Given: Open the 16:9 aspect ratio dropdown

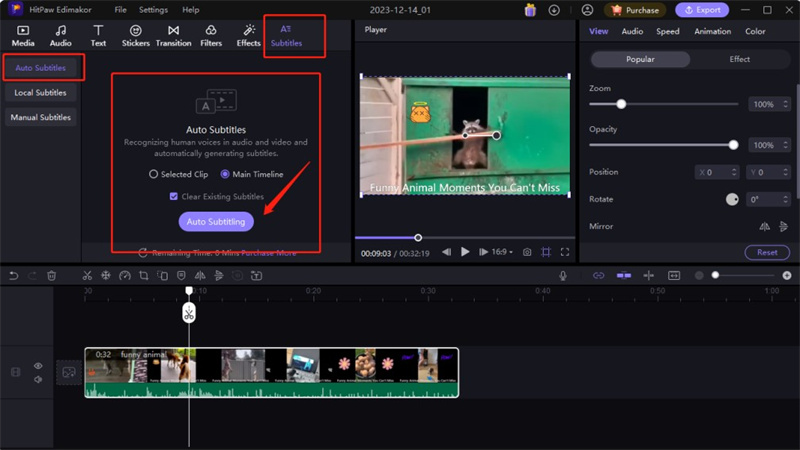Looking at the screenshot, I should [x=501, y=252].
